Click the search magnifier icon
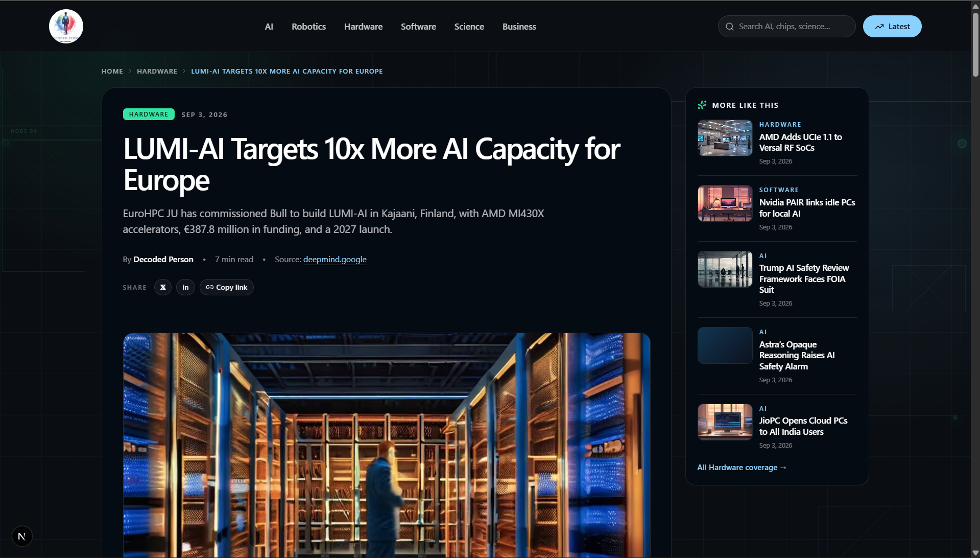The width and height of the screenshot is (980, 558). 730,27
